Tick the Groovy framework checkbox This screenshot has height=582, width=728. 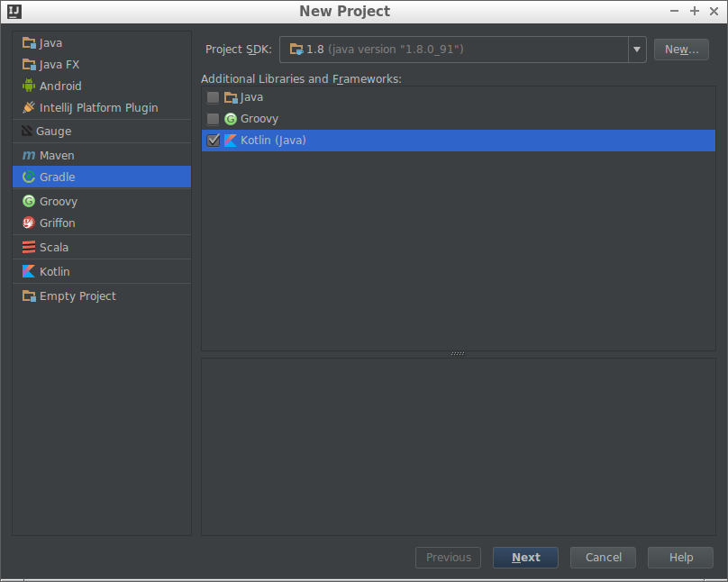pyautogui.click(x=213, y=119)
